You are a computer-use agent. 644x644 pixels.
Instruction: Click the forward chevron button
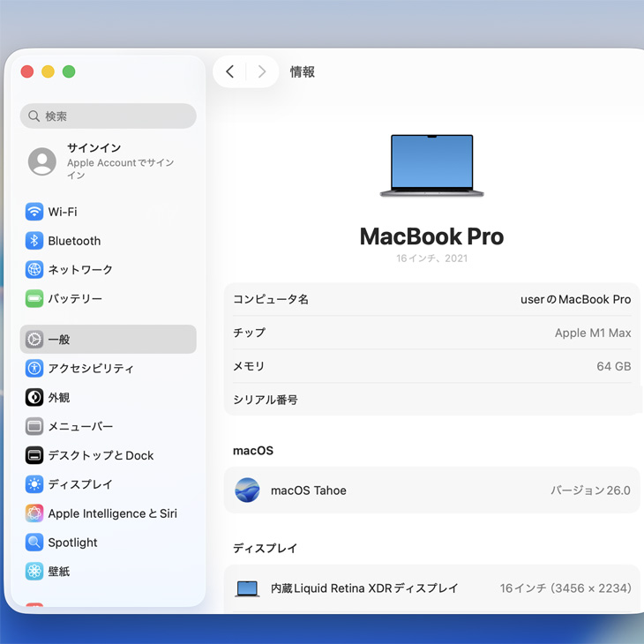262,72
